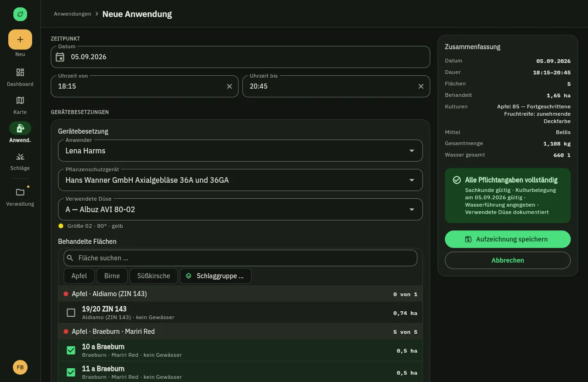Filter areas by Apfel chip
The image size is (588, 382).
[x=79, y=276]
